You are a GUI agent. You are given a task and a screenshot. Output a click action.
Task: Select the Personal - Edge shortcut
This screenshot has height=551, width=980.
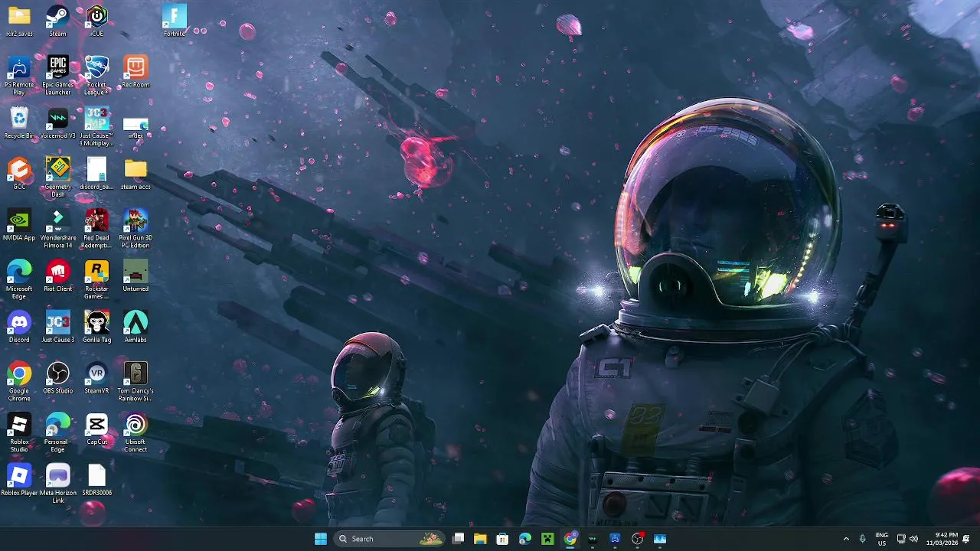click(x=57, y=432)
